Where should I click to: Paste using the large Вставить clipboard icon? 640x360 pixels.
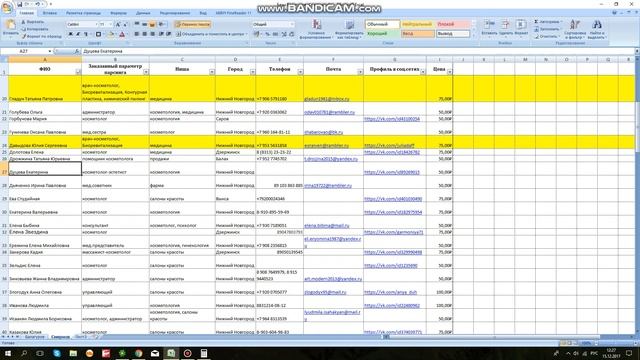pos(10,28)
